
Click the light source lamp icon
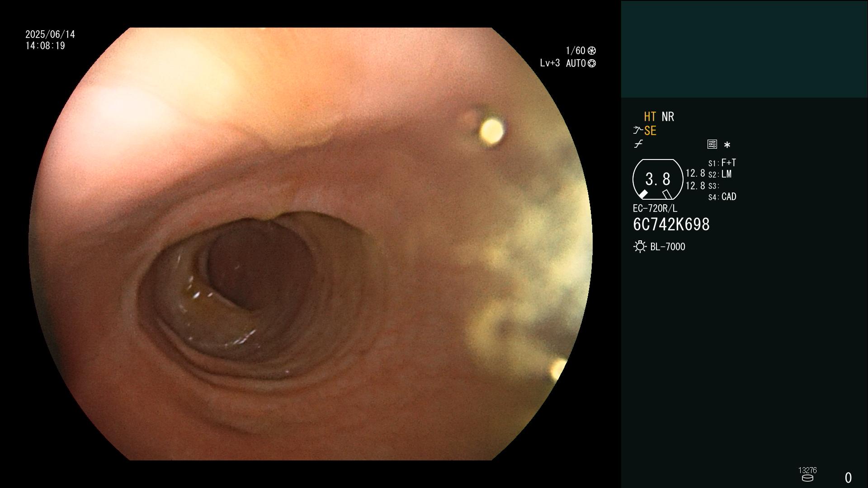click(640, 247)
